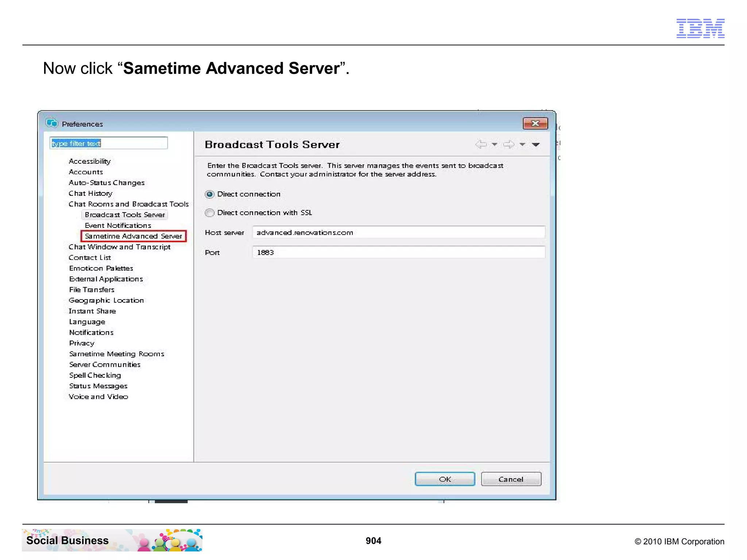The height and width of the screenshot is (560, 747).
Task: Open Accessibility preferences
Action: pos(90,161)
